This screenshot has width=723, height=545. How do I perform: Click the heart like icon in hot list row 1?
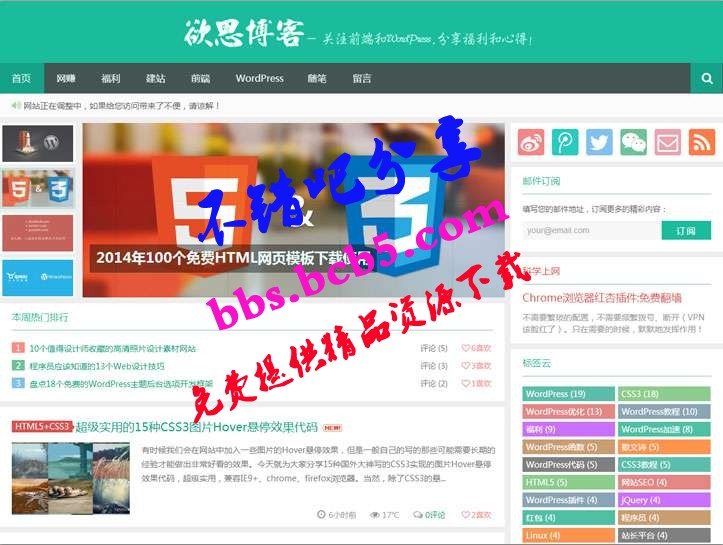tap(465, 348)
